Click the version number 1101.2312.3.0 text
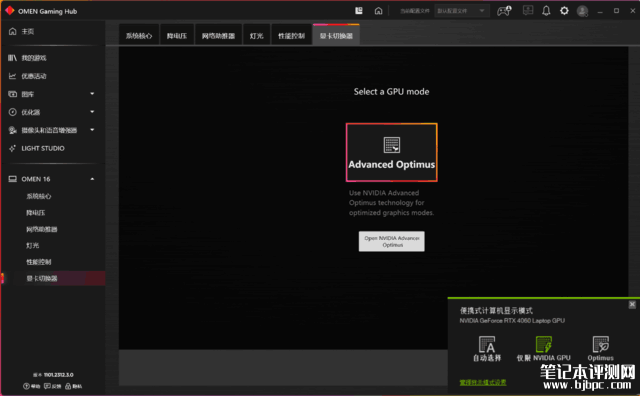Screen dimensions: 640x396 coord(58,375)
